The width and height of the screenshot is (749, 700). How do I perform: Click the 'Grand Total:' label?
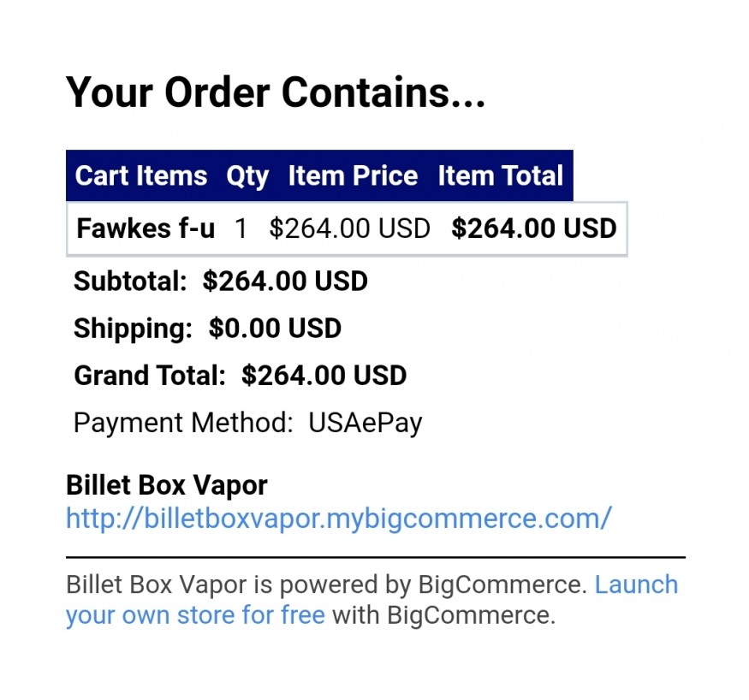150,375
